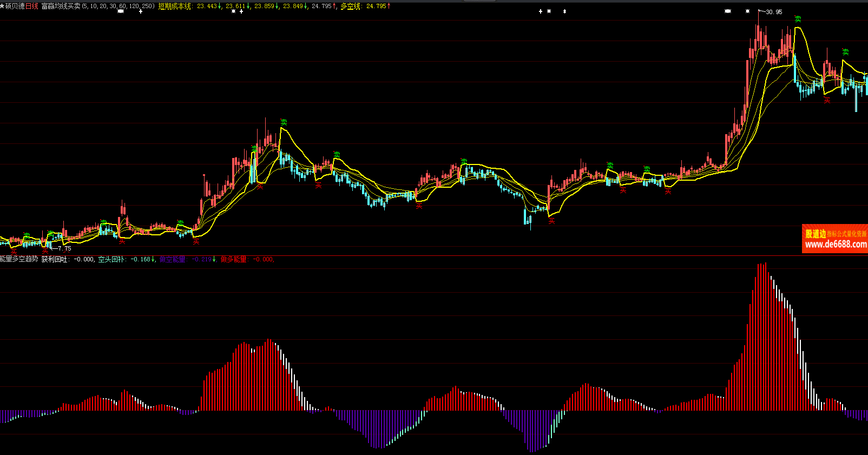Click the plus info marker near top left

141,11
